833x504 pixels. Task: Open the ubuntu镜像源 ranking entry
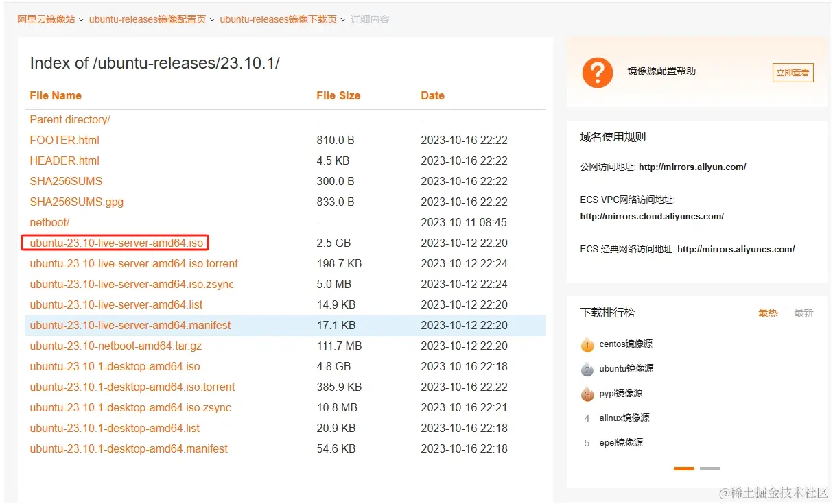coord(626,369)
